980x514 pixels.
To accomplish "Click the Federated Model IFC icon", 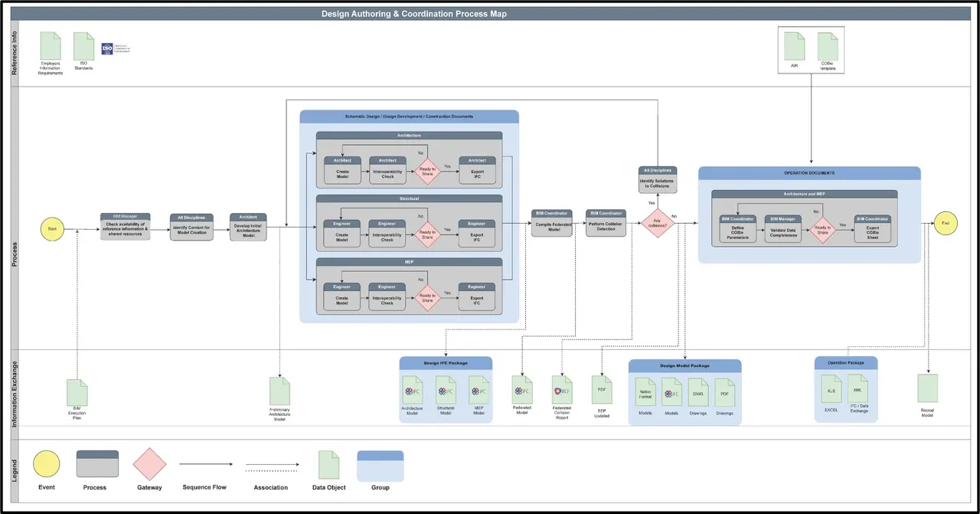I will point(522,390).
